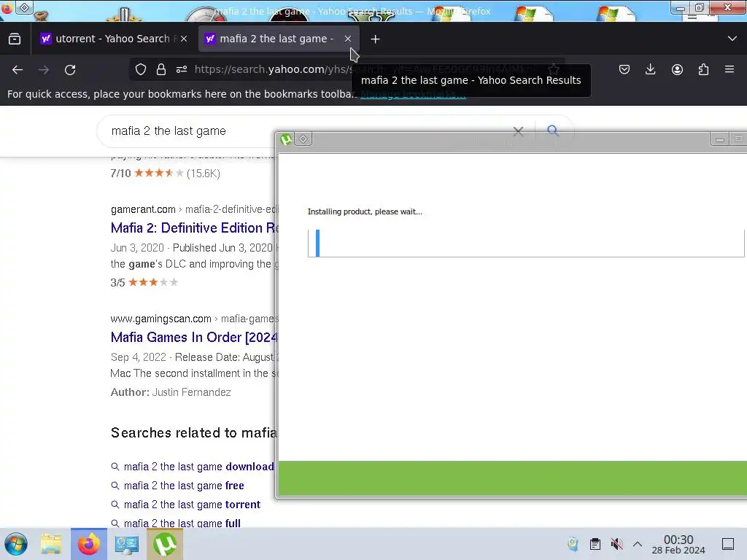
Task: Expand hidden system tray icons
Action: pos(638,544)
